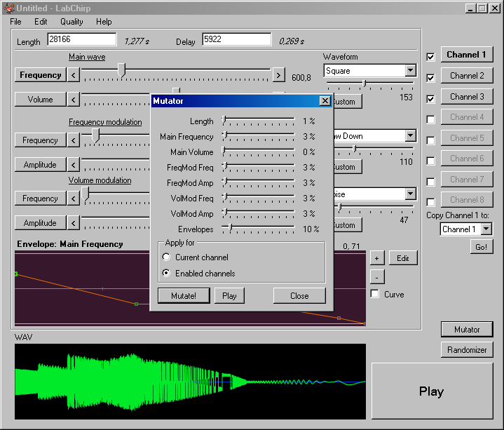Toggle the Channel 3 checkbox
The height and width of the screenshot is (430, 504).
430,99
